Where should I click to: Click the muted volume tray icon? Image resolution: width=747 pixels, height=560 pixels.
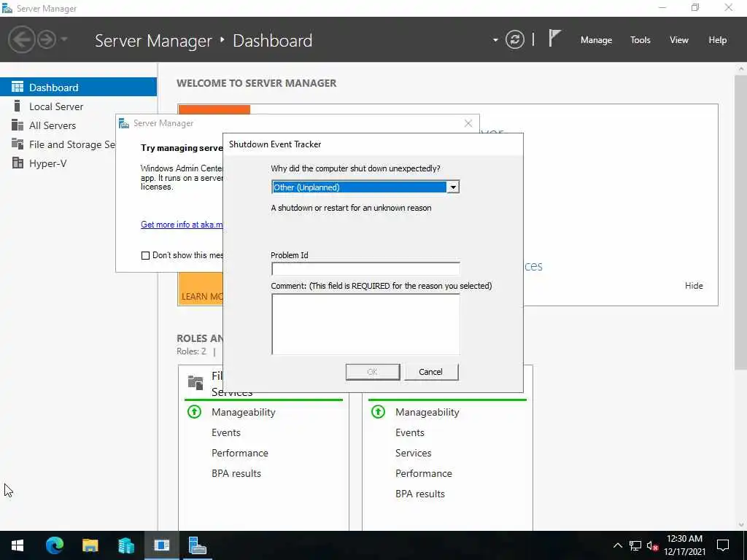(x=652, y=545)
